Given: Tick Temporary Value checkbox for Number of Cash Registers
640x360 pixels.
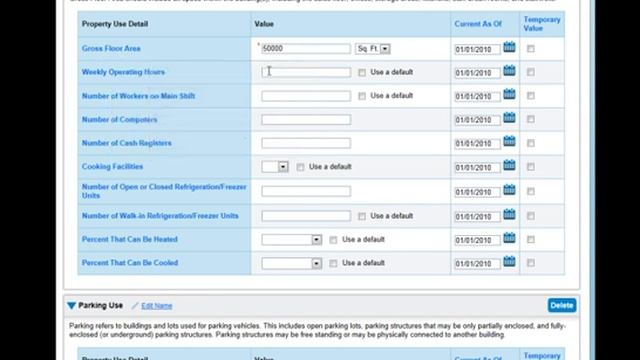Looking at the screenshot, I should click(x=531, y=143).
